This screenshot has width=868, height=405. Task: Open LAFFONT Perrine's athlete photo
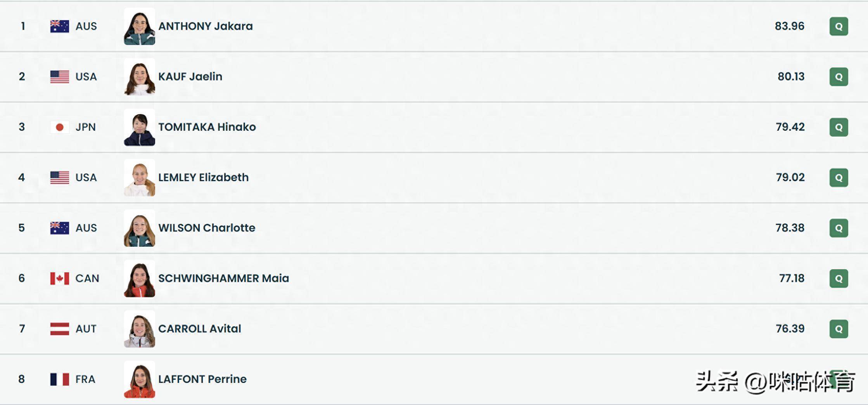click(140, 380)
